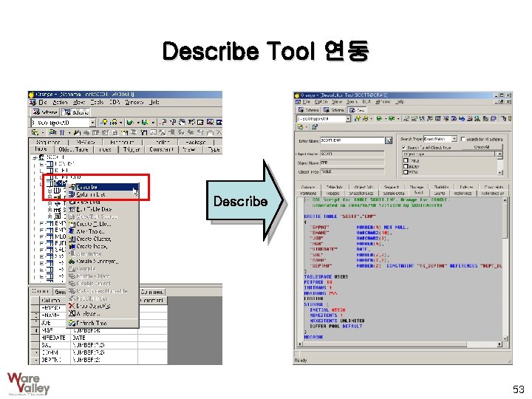
Task: Click TABLESPACE USERS line in script
Action: [326, 276]
